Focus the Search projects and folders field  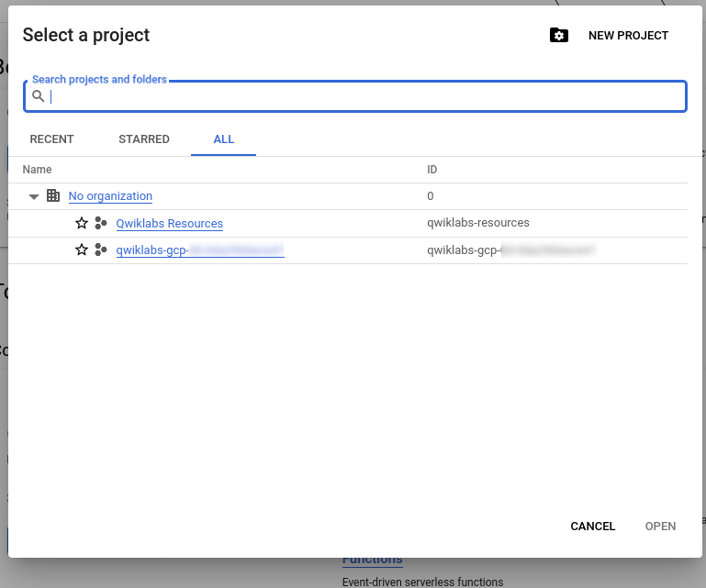coord(355,96)
